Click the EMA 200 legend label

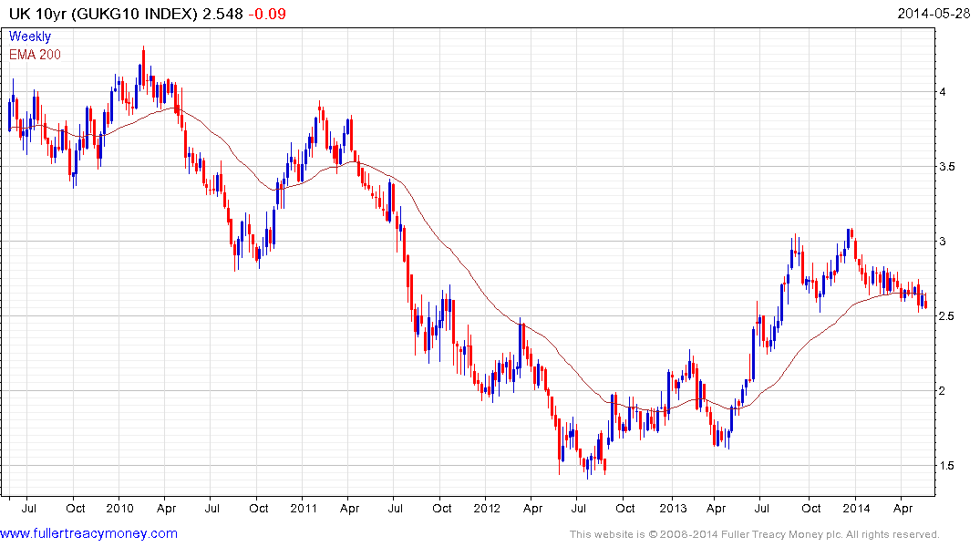[x=35, y=55]
